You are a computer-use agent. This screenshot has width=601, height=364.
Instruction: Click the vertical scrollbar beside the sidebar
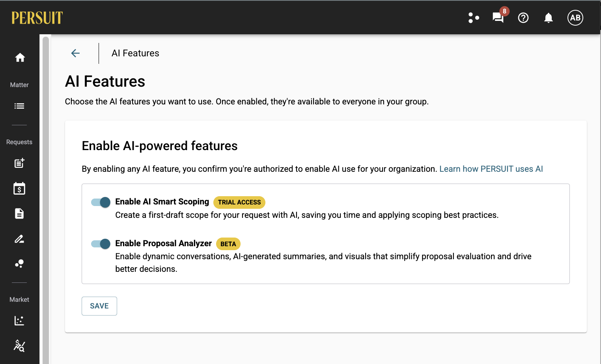tap(46, 200)
